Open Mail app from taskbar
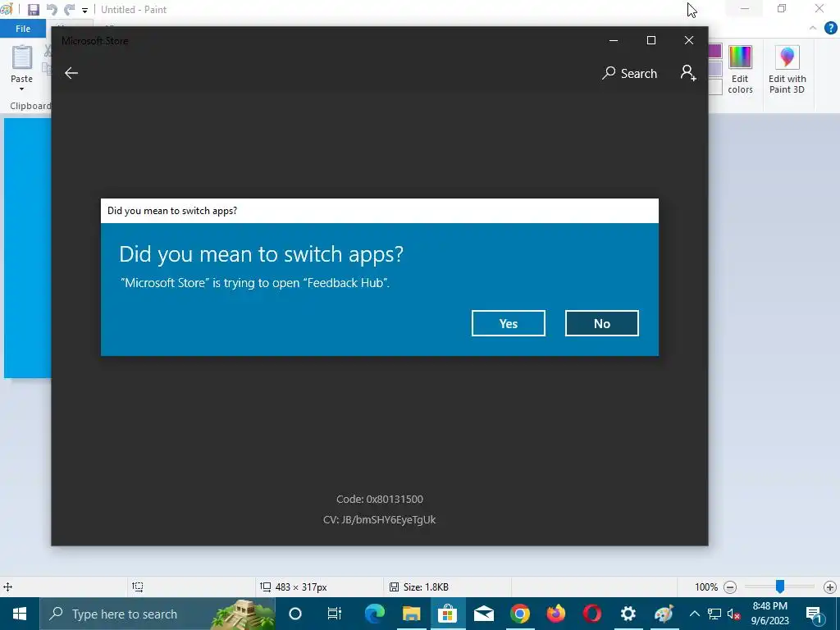840x630 pixels. pos(484,614)
